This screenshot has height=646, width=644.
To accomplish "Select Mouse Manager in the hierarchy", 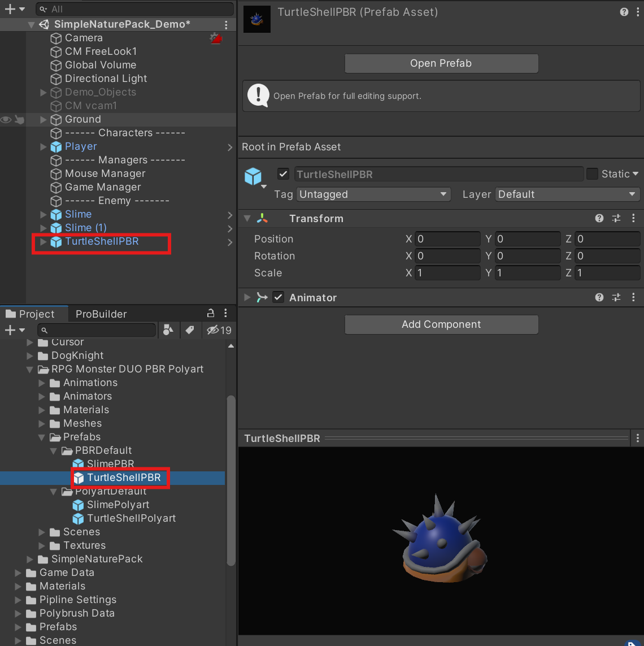I will (x=105, y=174).
